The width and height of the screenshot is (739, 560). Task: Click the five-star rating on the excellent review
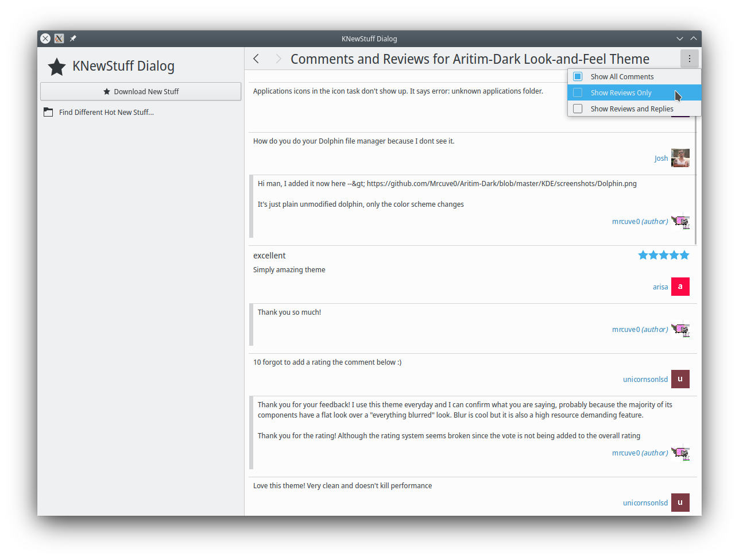663,255
